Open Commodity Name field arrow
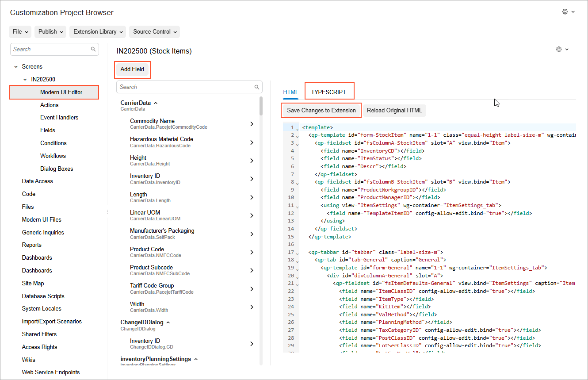Screen dimensions: 588x380 click(x=252, y=124)
